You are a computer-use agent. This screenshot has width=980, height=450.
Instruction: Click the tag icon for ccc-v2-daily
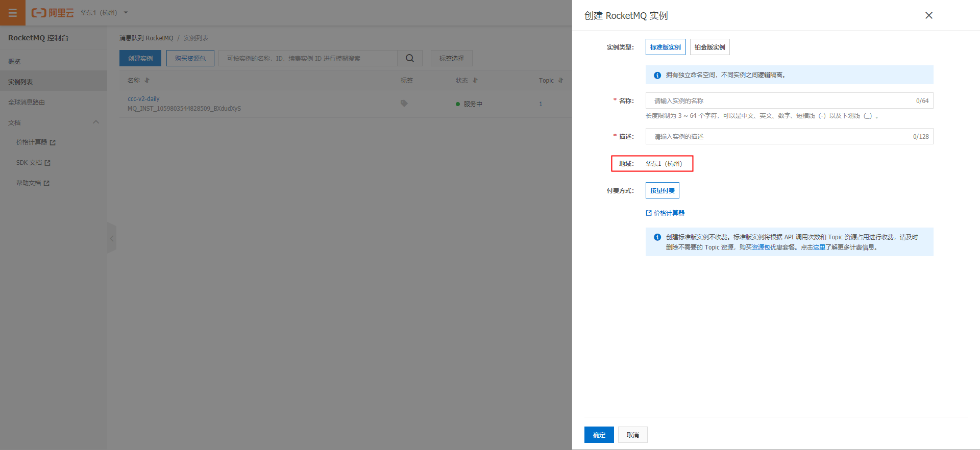click(404, 104)
